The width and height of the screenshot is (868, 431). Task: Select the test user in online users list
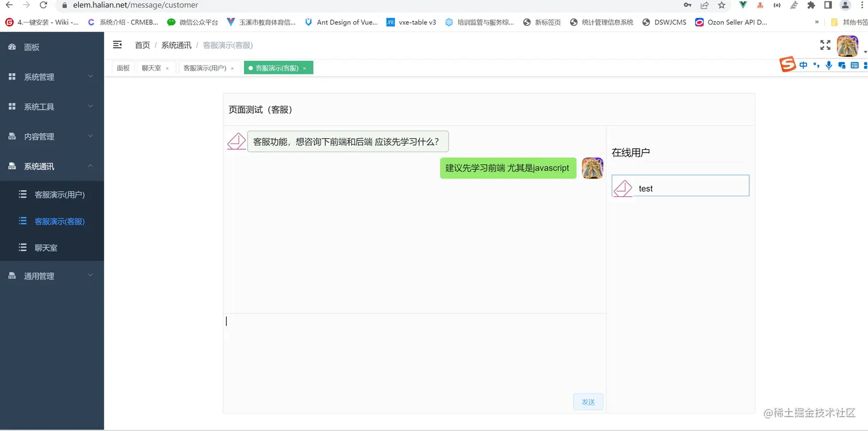tap(680, 185)
